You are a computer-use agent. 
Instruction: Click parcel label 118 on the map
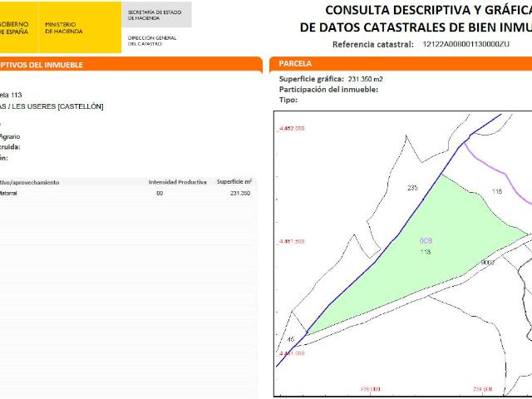[497, 191]
